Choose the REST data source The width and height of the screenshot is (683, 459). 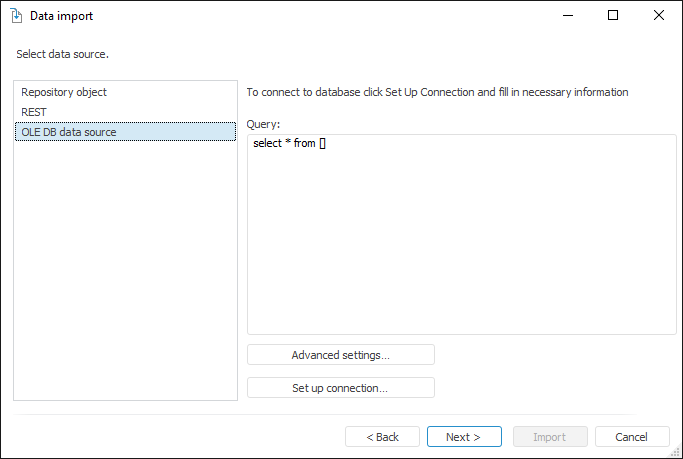click(x=34, y=112)
